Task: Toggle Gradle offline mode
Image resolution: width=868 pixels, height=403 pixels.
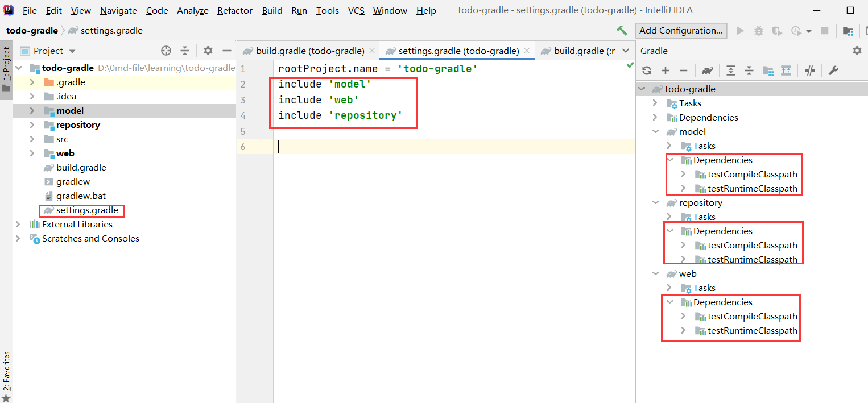Action: 810,70
